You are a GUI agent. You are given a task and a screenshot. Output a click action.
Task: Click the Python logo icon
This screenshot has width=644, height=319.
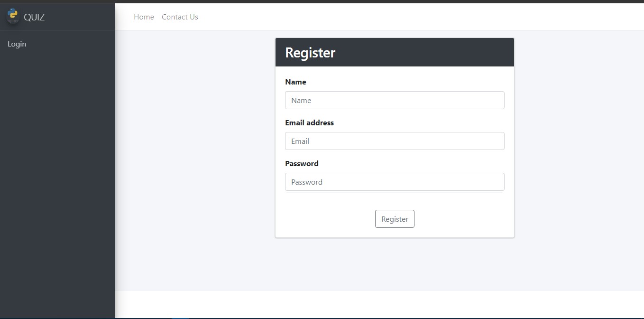[x=13, y=16]
